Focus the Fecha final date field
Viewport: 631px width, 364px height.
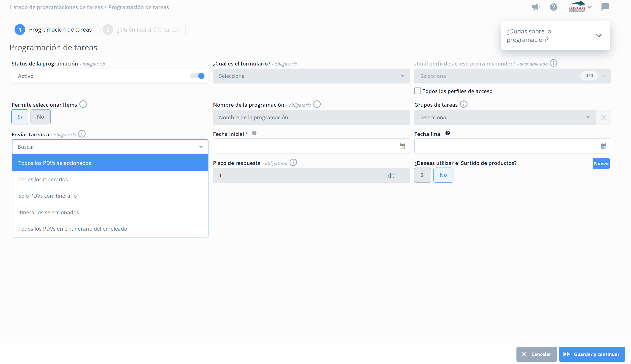pos(513,146)
